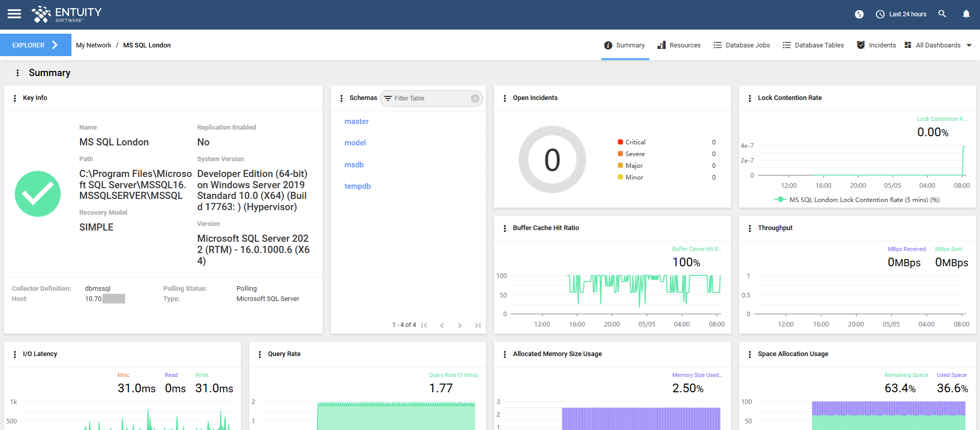Viewport: 980px width, 430px height.
Task: Click the open incidents count donut
Action: (552, 160)
